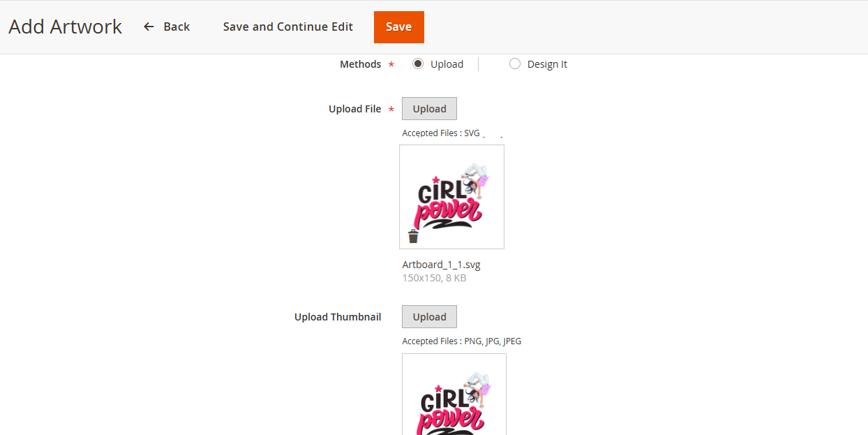Click the Artboard_1_1.svg file name
The image size is (868, 435).
441,265
